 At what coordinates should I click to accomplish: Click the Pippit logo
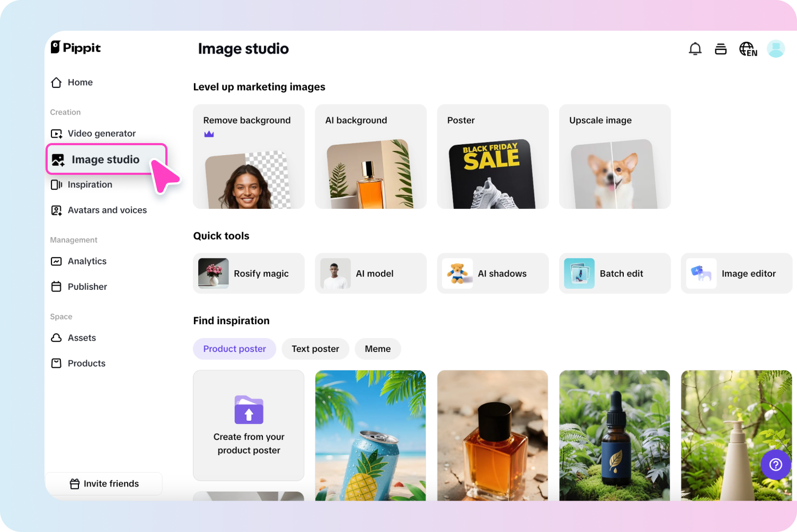click(75, 48)
